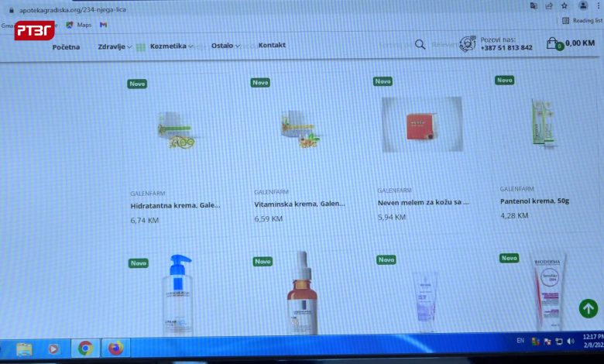
Task: Open the Reading list
Action: pyautogui.click(x=582, y=20)
